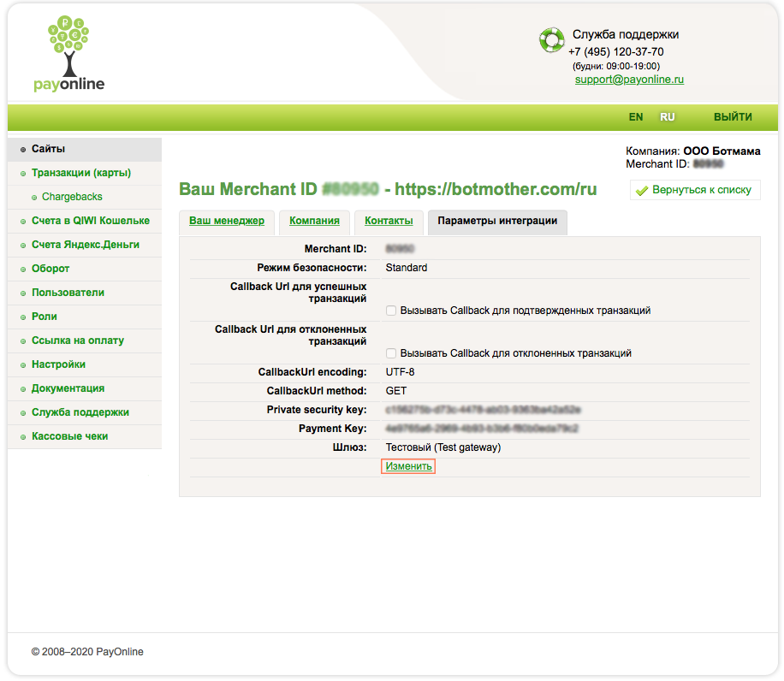Image resolution: width=784 pixels, height=681 pixels.
Task: Click the UTF-8 encoding value
Action: 400,372
